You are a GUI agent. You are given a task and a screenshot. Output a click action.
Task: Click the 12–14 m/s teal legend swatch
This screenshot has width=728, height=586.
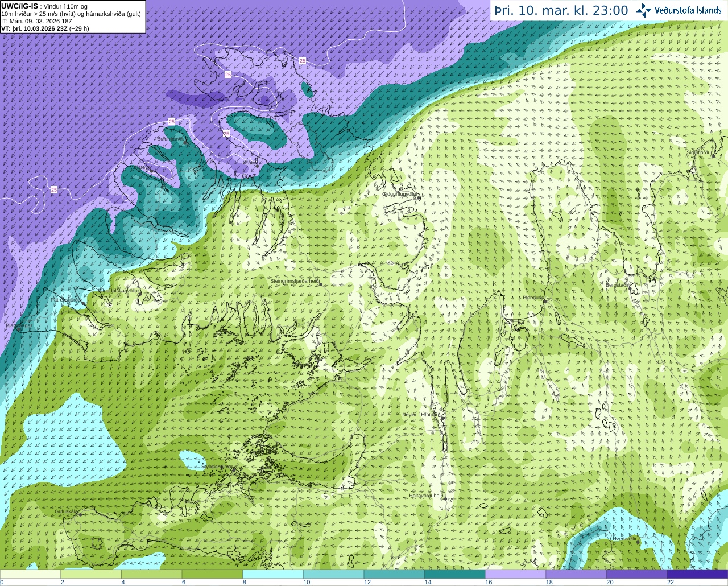[x=394, y=574]
